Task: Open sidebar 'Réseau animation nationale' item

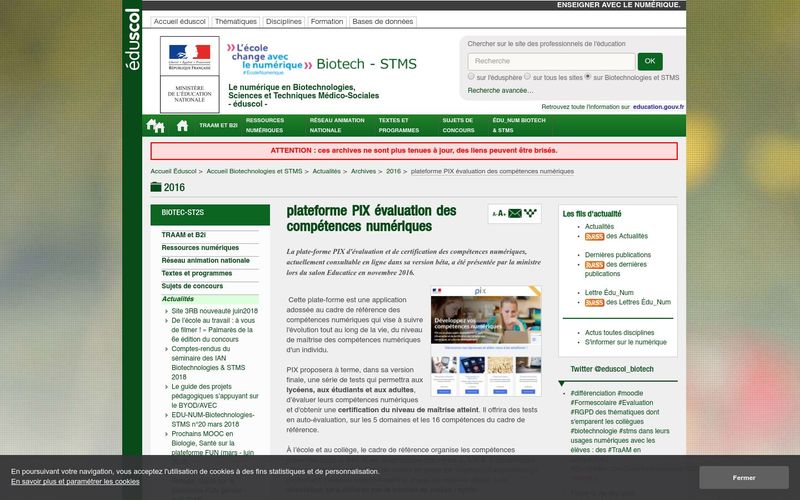Action: (206, 260)
